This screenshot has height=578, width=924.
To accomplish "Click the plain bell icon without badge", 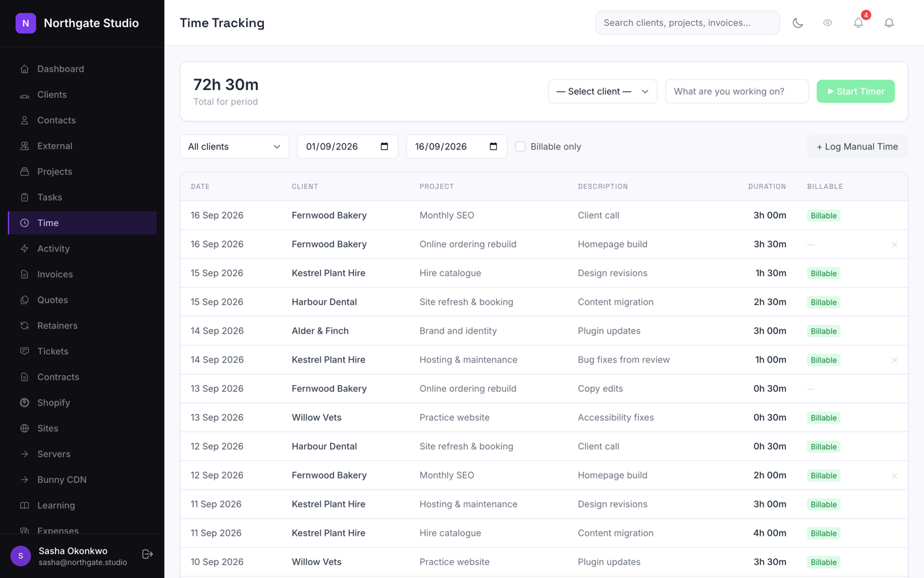I will pos(889,23).
